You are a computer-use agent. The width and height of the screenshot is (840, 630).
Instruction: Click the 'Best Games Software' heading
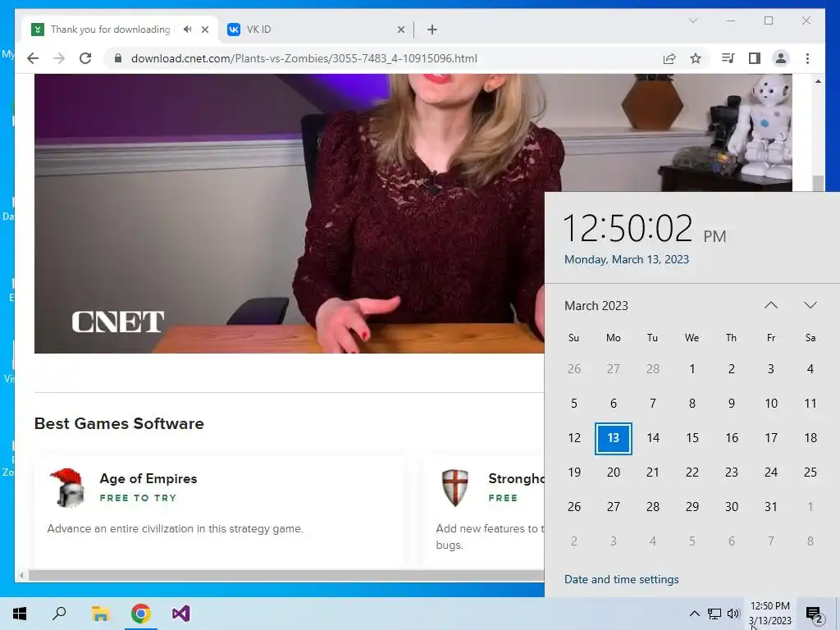(x=119, y=423)
